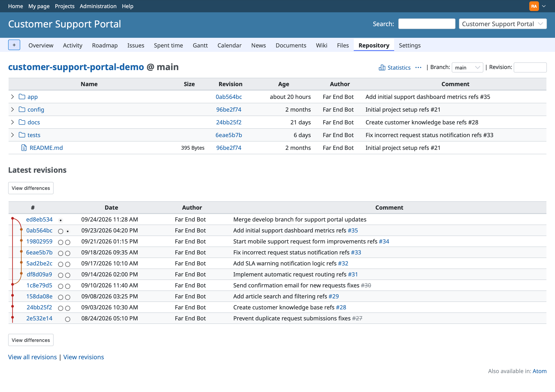Open the three-dots more actions menu
The height and width of the screenshot is (392, 555).
[418, 67]
